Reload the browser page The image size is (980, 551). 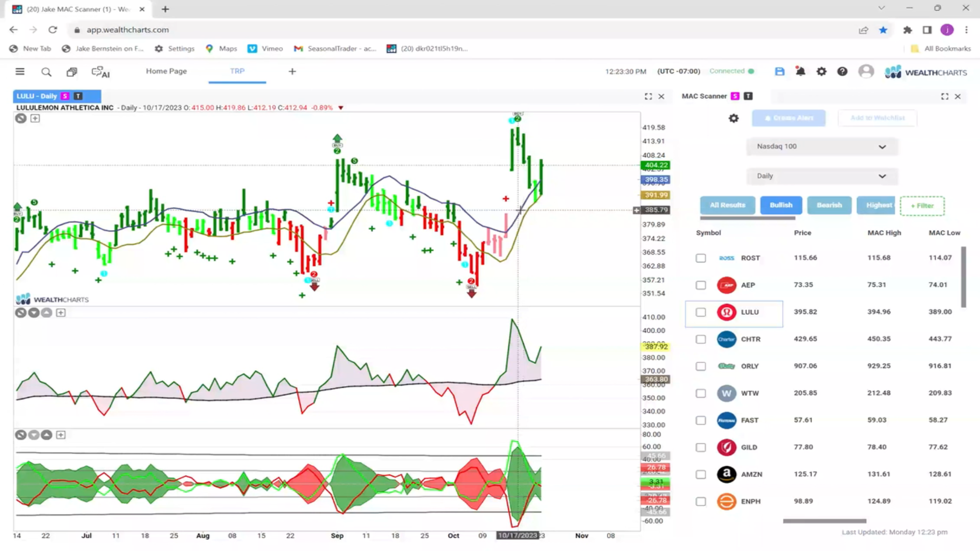tap(53, 30)
